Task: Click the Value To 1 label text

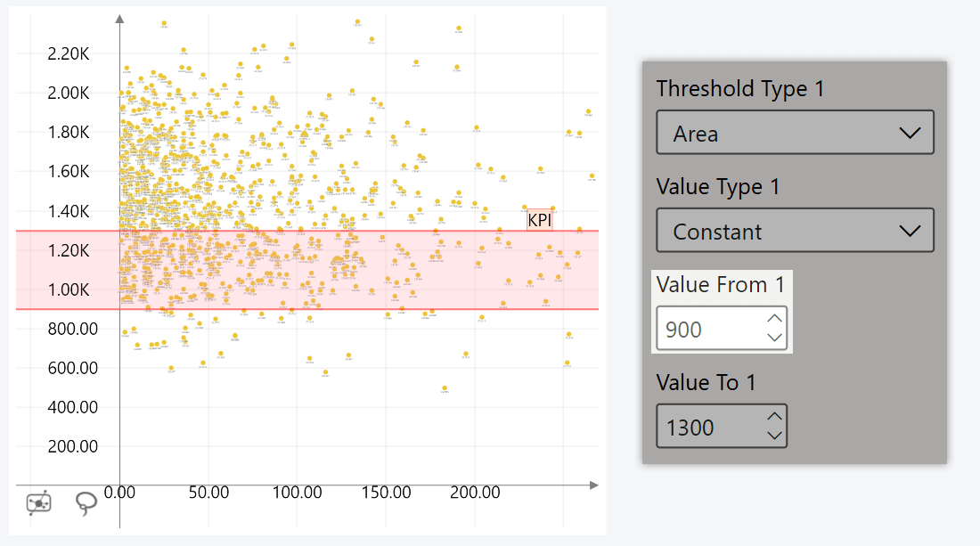Action: (x=704, y=382)
